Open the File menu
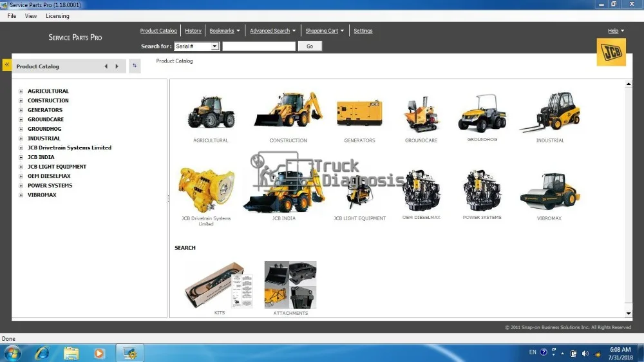 12,16
